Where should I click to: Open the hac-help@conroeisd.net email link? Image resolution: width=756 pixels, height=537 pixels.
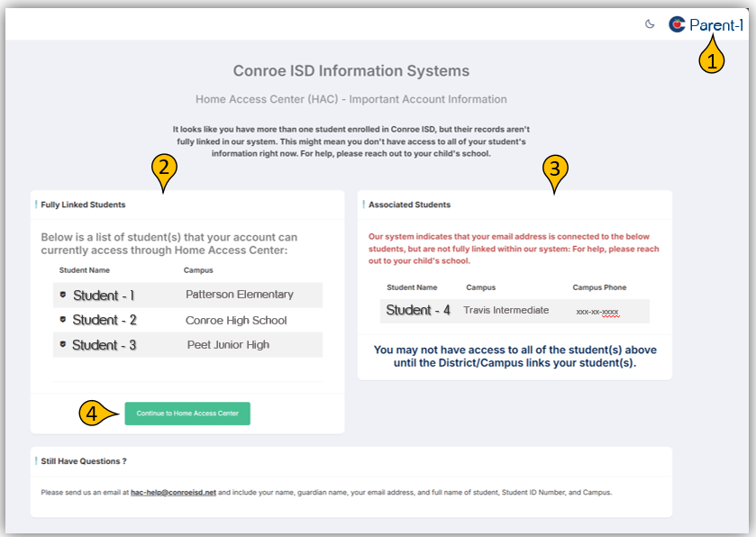[174, 493]
